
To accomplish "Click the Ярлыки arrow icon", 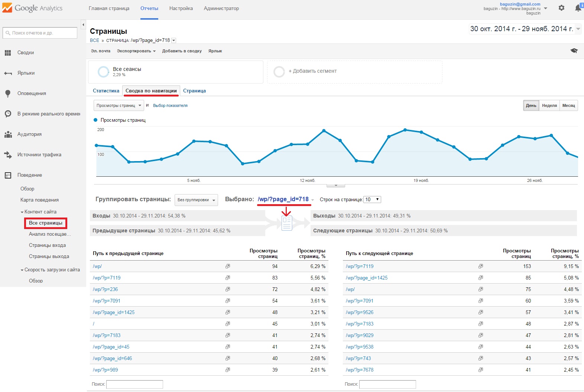I will [x=8, y=73].
